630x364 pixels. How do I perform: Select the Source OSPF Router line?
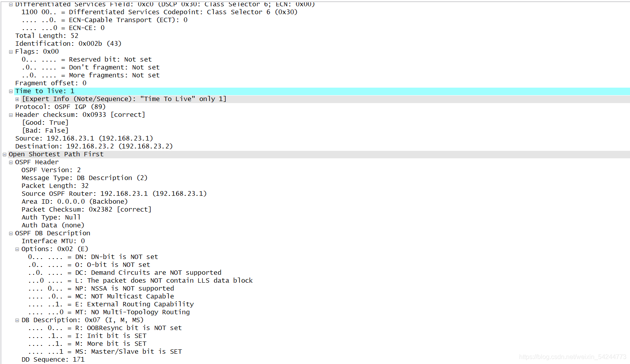[x=114, y=194]
